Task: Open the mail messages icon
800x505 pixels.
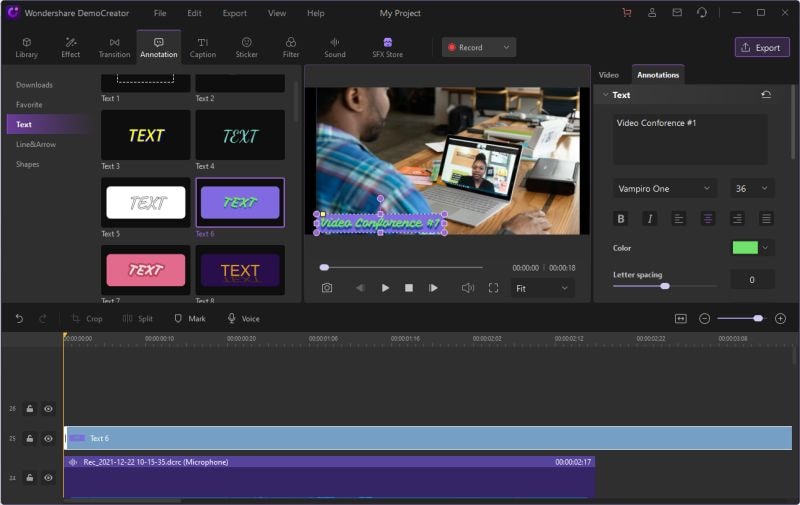Action: click(677, 13)
